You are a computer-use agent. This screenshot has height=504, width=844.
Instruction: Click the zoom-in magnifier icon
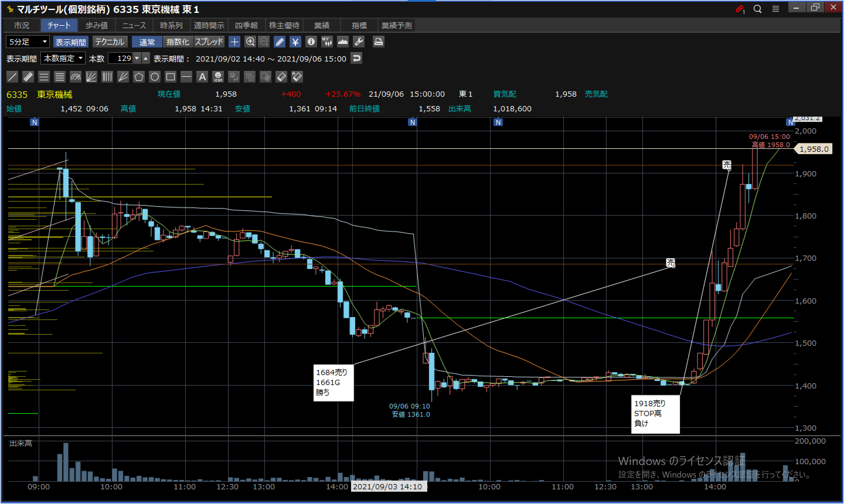(x=250, y=42)
